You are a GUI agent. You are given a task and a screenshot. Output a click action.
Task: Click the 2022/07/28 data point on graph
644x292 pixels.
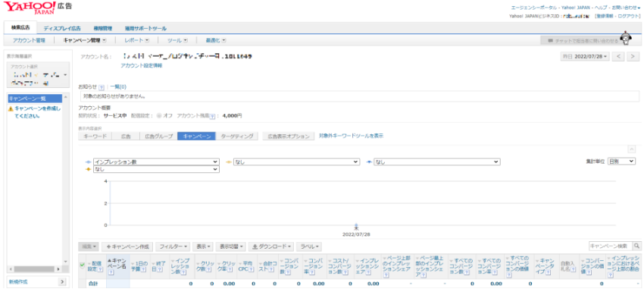(x=357, y=225)
